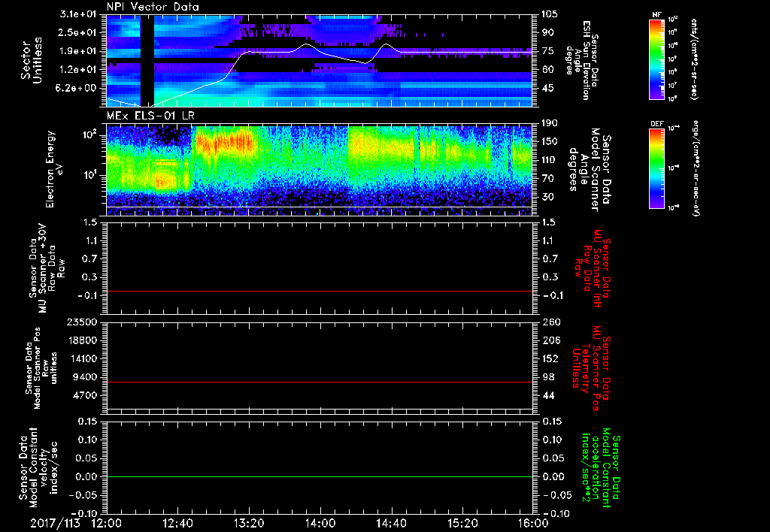Click the '12:40' time tick label
Image resolution: width=770 pixels, height=532 pixels.
pos(177,524)
